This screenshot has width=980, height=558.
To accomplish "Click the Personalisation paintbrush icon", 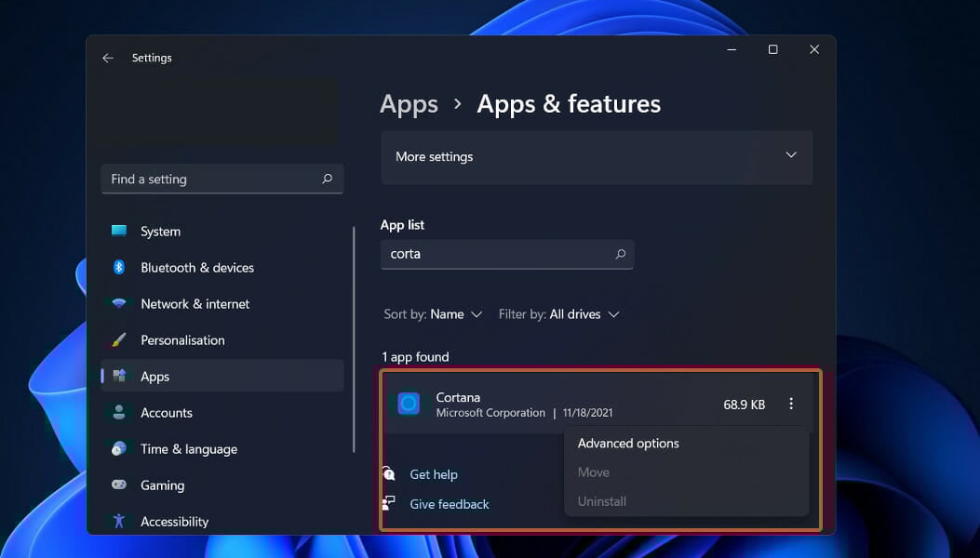I will coord(119,340).
